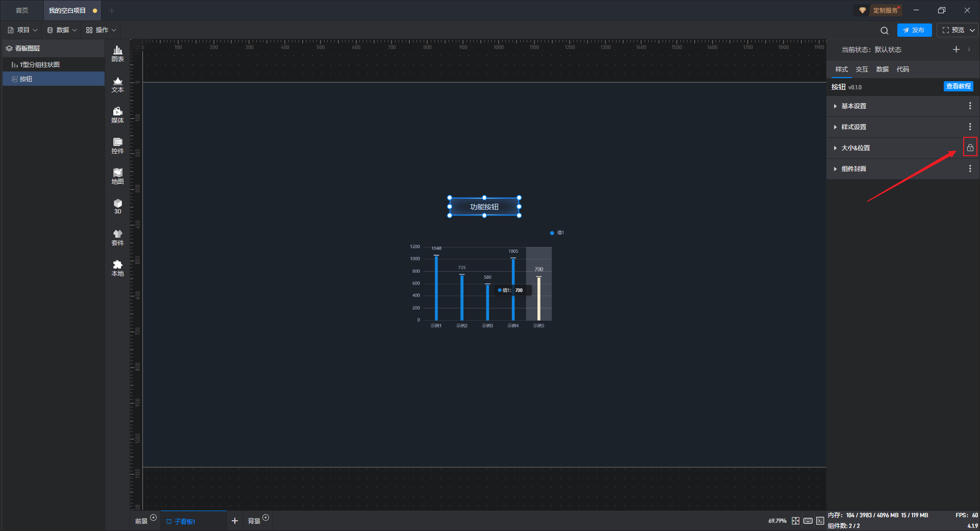The image size is (980, 531).
Task: Expand the state list chevron arrow
Action: [x=969, y=50]
